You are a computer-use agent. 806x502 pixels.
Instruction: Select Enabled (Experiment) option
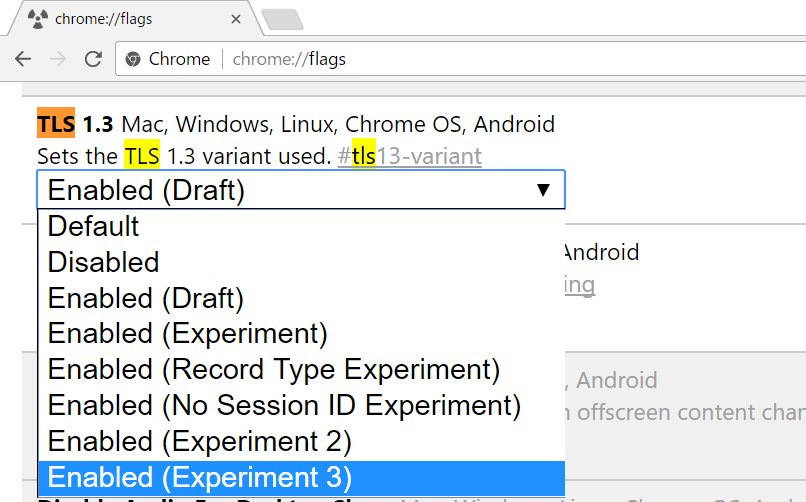pos(301,333)
